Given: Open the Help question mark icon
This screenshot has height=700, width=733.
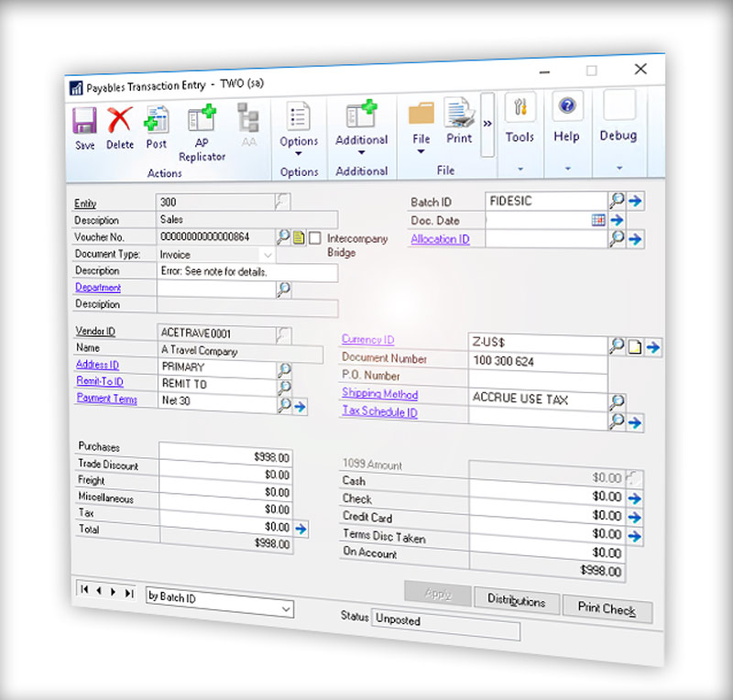Looking at the screenshot, I should point(567,105).
